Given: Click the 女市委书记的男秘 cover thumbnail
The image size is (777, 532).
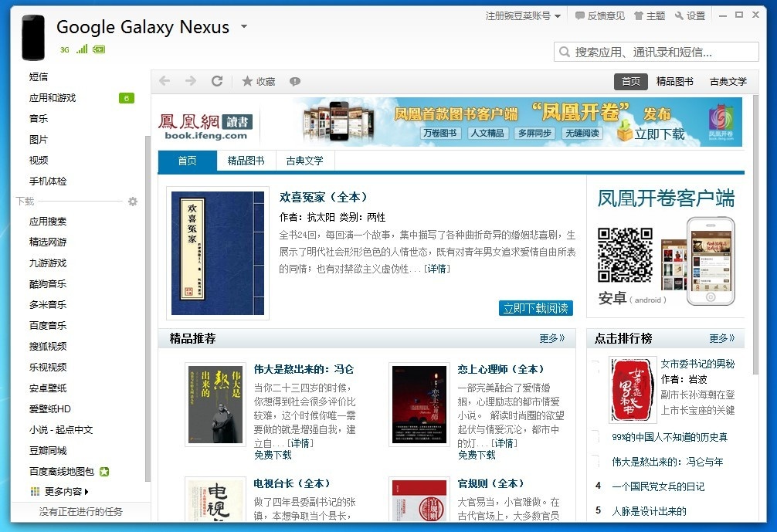Looking at the screenshot, I should pos(633,390).
